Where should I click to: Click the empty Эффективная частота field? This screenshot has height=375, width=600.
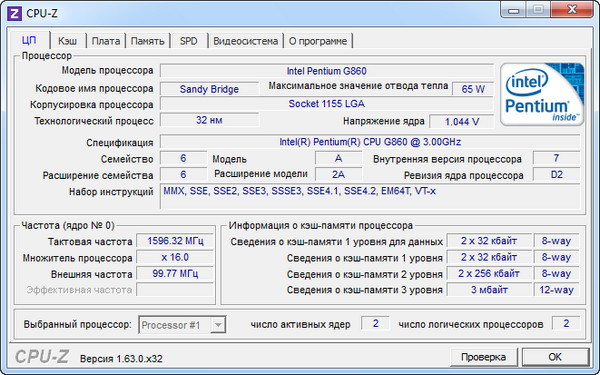pos(175,290)
